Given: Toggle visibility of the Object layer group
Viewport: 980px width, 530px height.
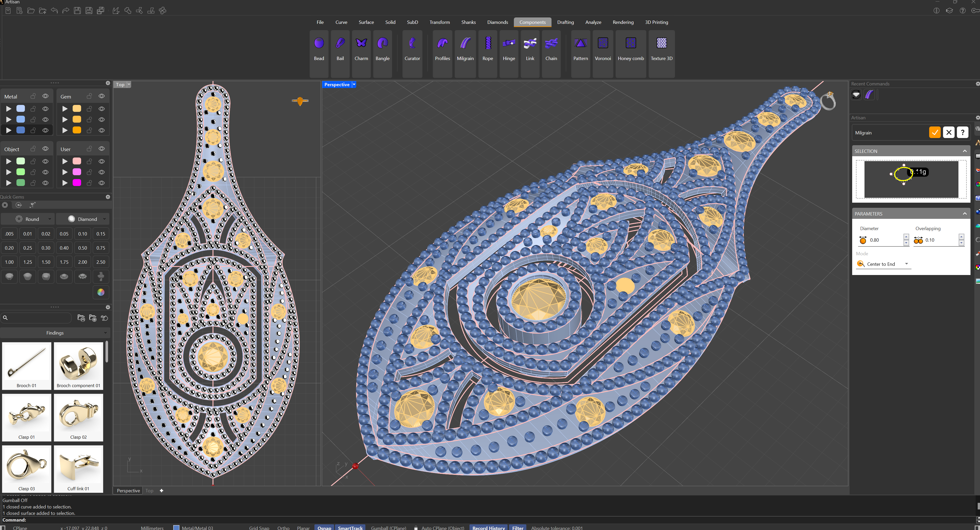Looking at the screenshot, I should click(45, 149).
